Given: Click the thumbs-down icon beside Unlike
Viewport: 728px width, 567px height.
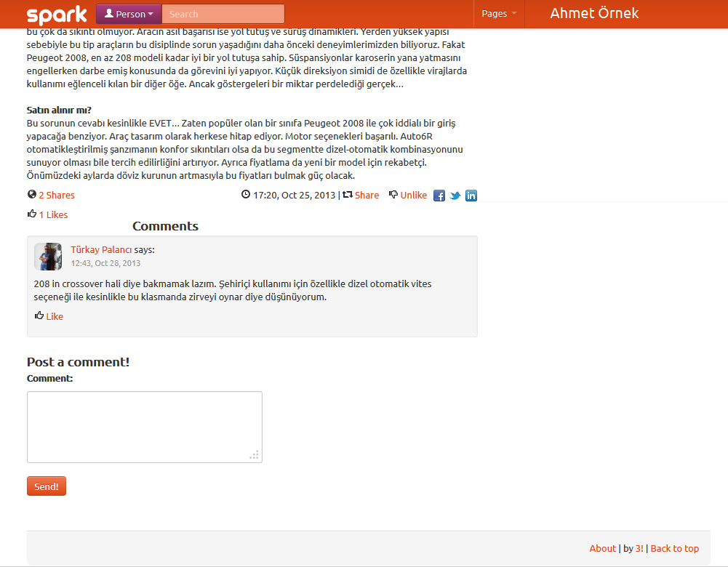Looking at the screenshot, I should coord(393,194).
